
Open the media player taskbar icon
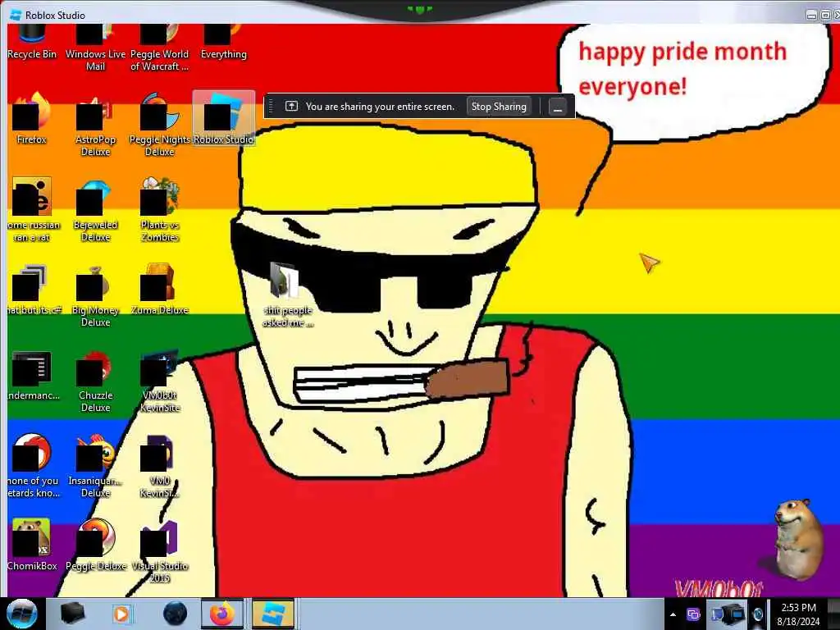pos(121,614)
